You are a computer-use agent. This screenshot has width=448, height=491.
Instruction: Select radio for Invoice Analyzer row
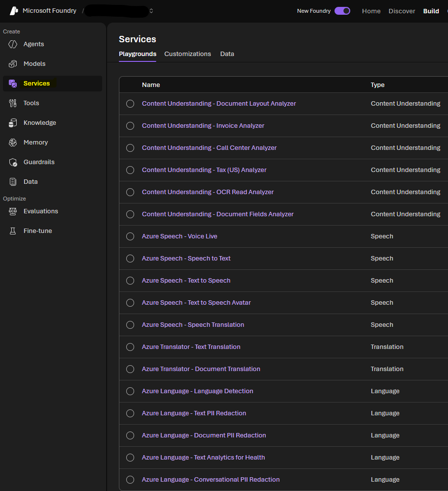coord(130,126)
